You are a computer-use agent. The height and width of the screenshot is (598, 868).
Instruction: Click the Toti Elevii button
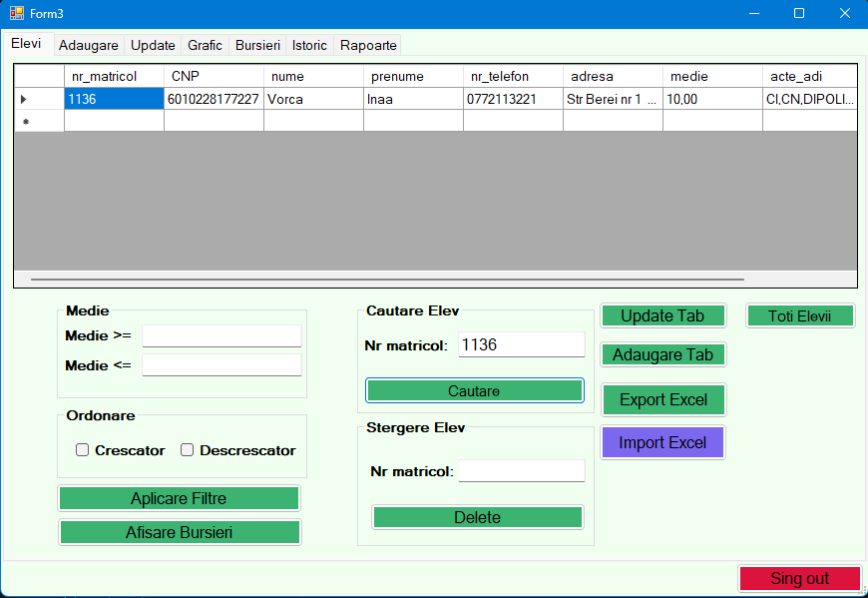800,314
